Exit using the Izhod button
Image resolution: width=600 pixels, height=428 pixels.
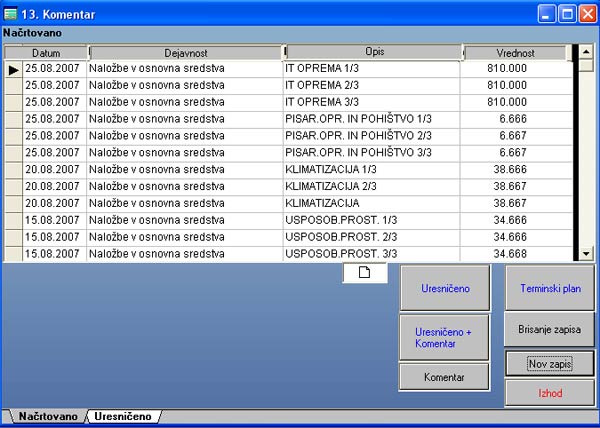[x=549, y=393]
